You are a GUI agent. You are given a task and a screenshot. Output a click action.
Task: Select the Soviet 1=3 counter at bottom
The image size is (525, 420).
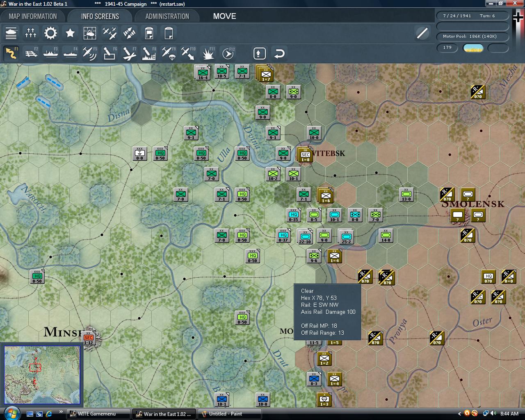(324, 400)
